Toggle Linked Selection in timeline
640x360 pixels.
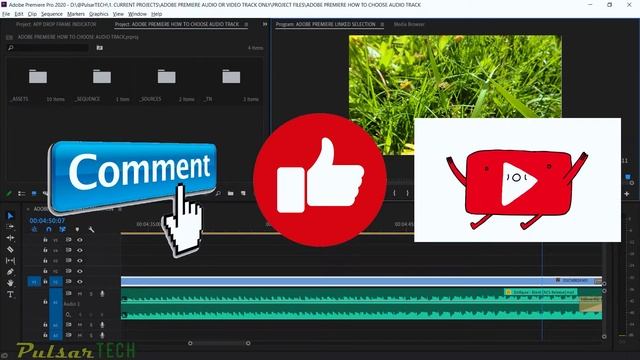[62, 230]
